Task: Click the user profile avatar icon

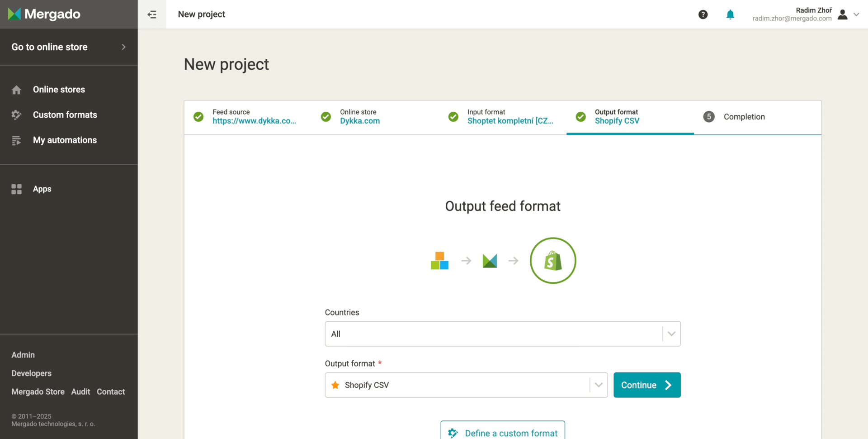Action: pyautogui.click(x=842, y=14)
